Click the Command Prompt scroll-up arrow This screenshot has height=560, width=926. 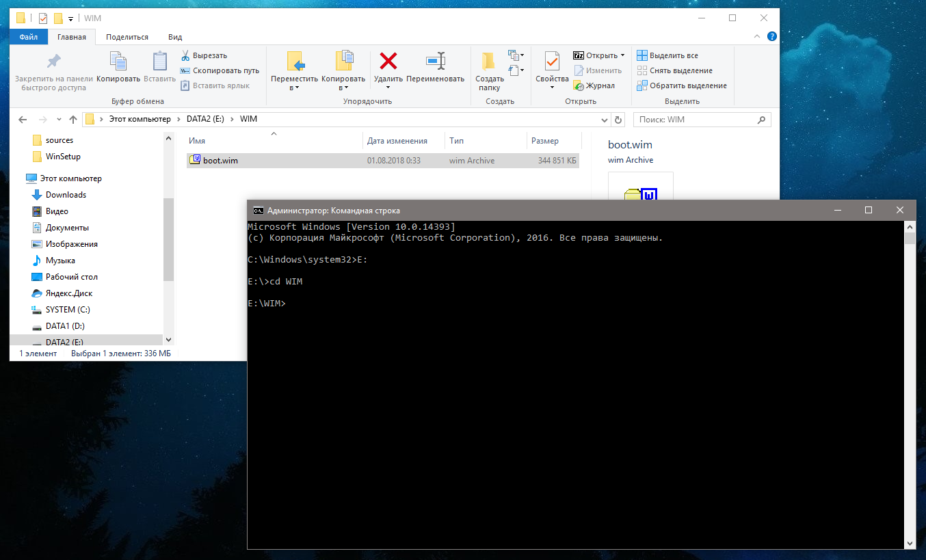click(x=910, y=226)
